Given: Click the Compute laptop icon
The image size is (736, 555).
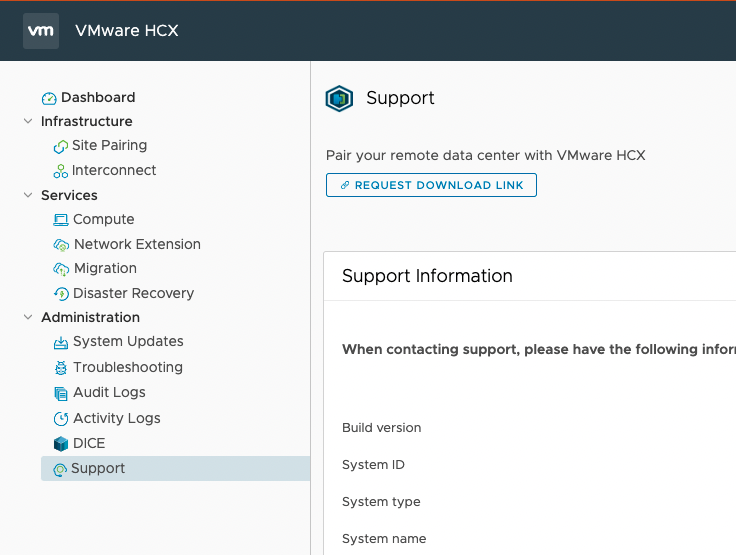Looking at the screenshot, I should 61,220.
